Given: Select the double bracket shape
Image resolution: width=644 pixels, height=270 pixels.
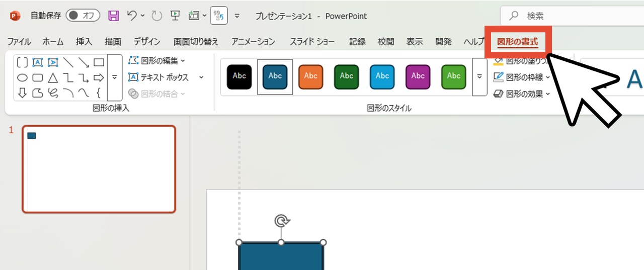Looking at the screenshot, I should click(22, 62).
